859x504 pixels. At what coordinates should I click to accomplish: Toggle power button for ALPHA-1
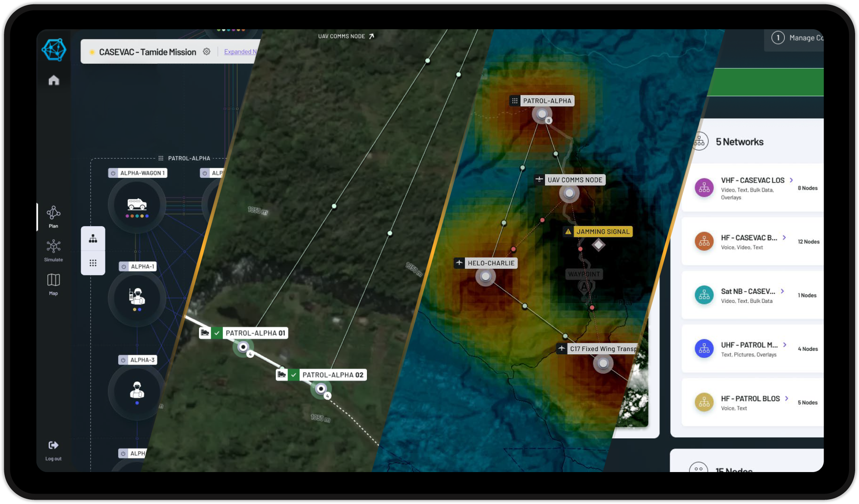coord(124,267)
